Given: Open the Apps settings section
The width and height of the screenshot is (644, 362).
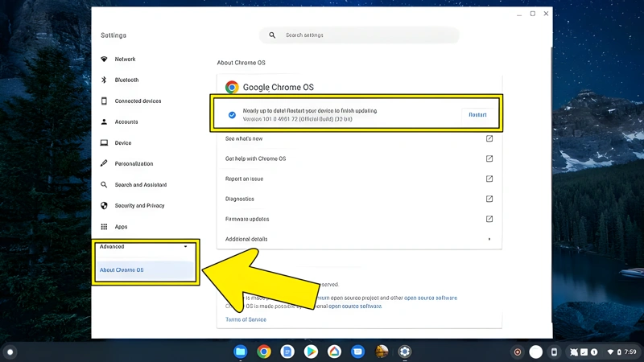Looking at the screenshot, I should coord(121,227).
